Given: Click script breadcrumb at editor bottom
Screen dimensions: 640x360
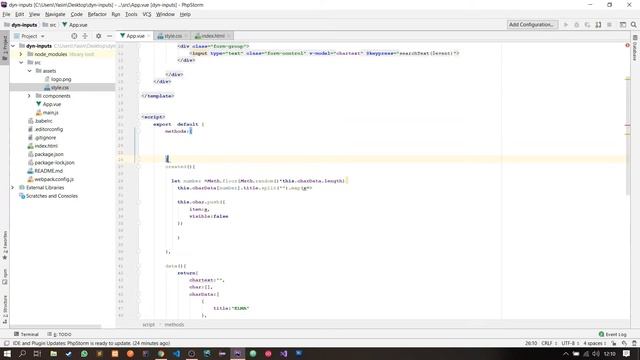Looking at the screenshot, I should pos(148,324).
